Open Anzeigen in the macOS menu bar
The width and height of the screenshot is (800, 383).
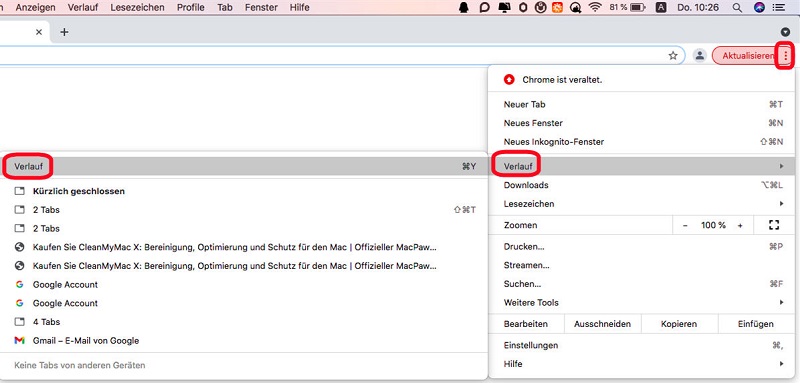(36, 8)
